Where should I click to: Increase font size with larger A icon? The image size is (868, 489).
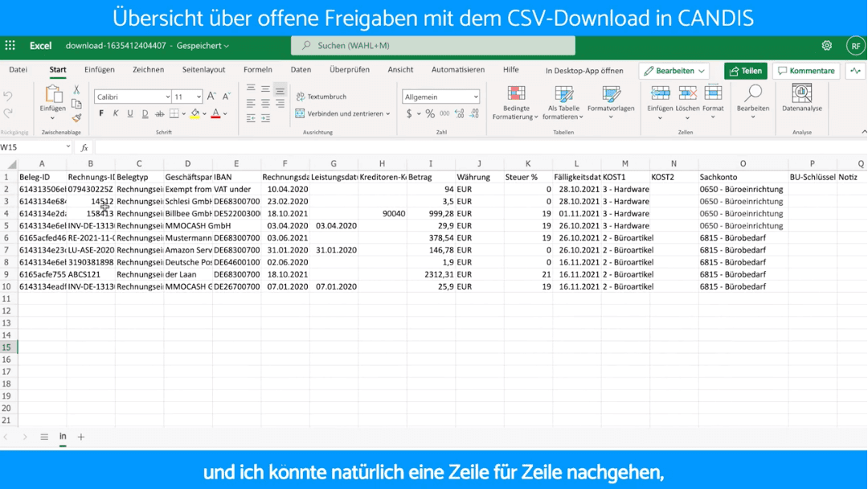point(211,97)
